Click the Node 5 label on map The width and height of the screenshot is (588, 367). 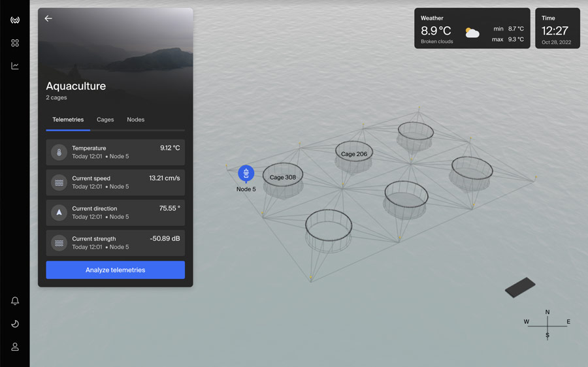pos(246,189)
